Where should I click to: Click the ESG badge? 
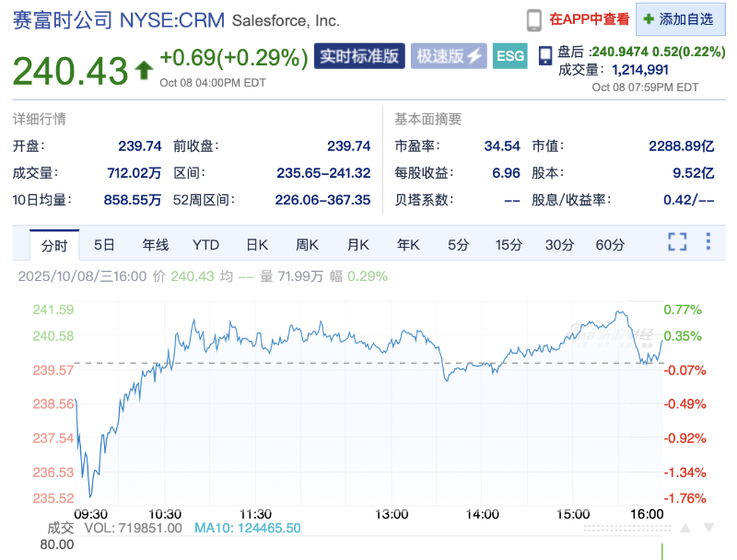tap(510, 56)
